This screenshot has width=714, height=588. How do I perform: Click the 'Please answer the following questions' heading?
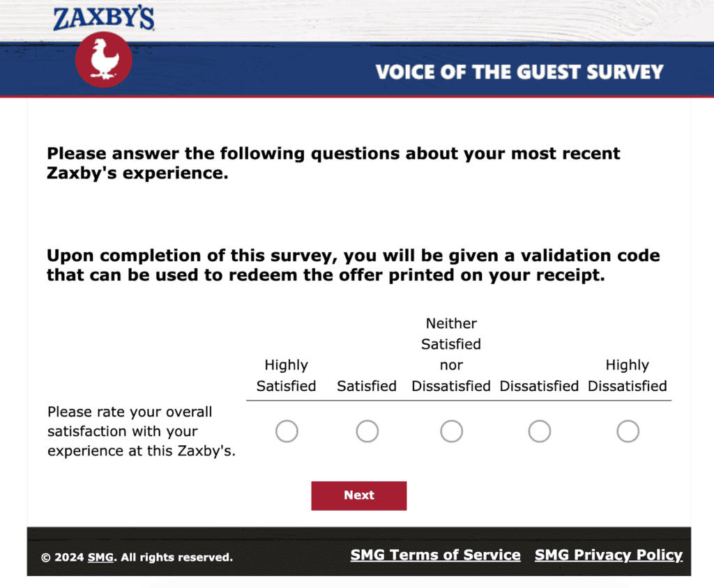[333, 163]
